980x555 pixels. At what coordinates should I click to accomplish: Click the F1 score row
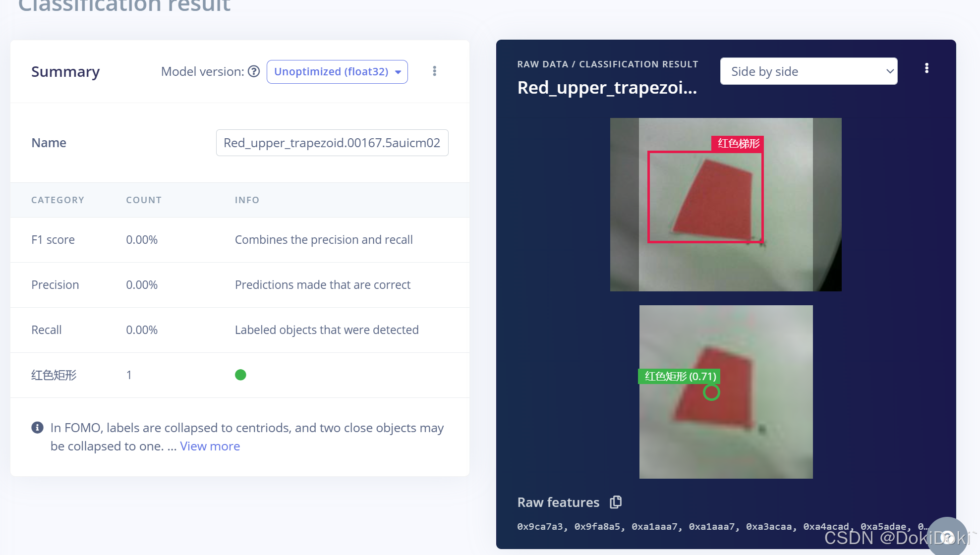point(239,240)
